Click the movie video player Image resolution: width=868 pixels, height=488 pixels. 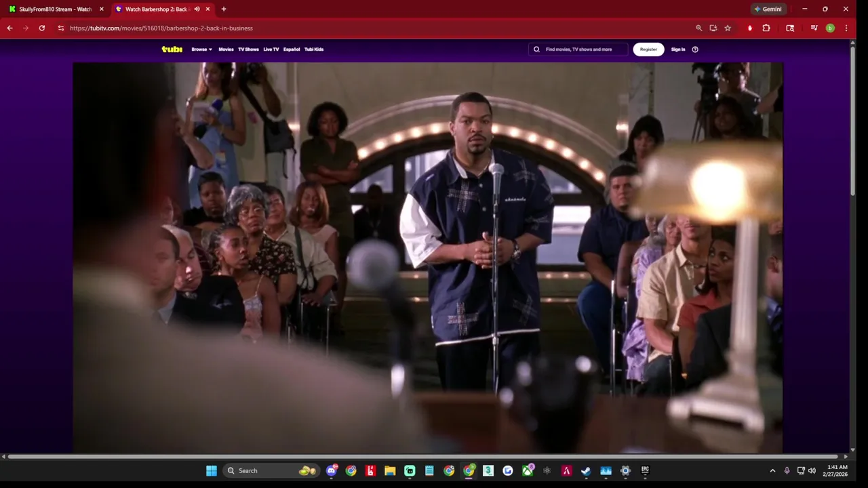[x=428, y=258]
